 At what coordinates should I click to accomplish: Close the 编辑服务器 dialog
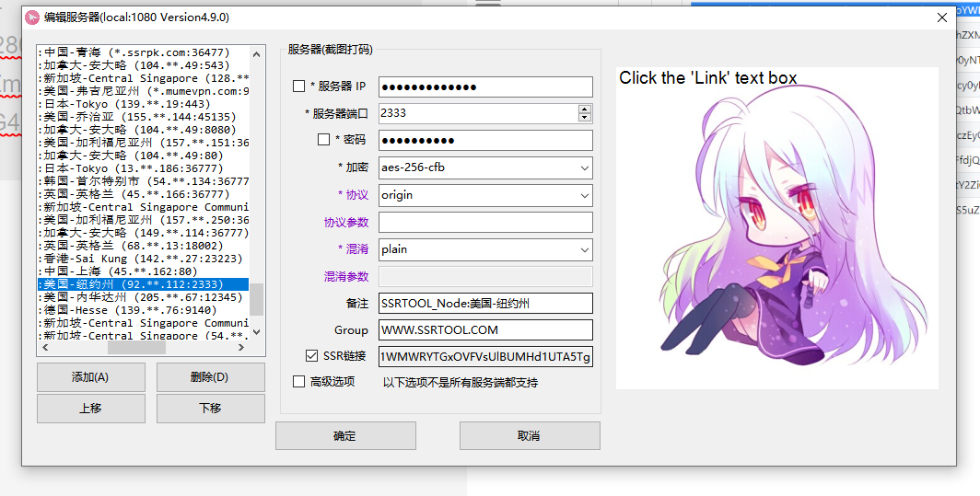pyautogui.click(x=942, y=18)
